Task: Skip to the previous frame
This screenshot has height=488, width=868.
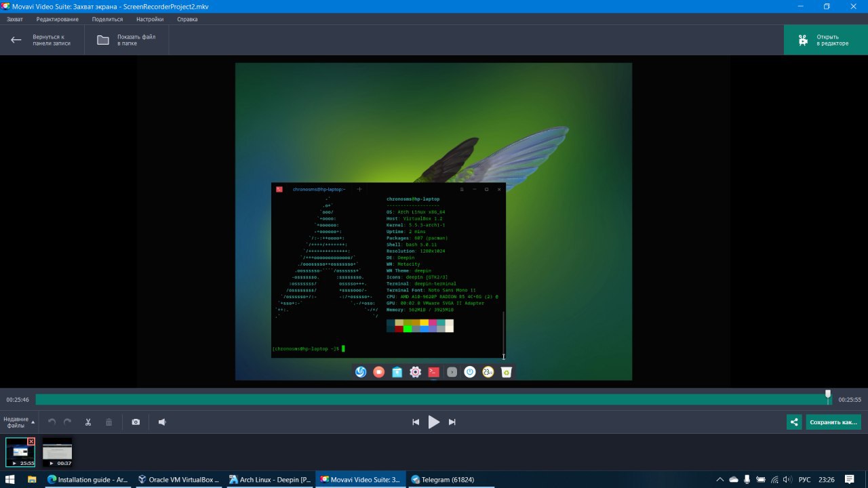Action: pyautogui.click(x=416, y=422)
